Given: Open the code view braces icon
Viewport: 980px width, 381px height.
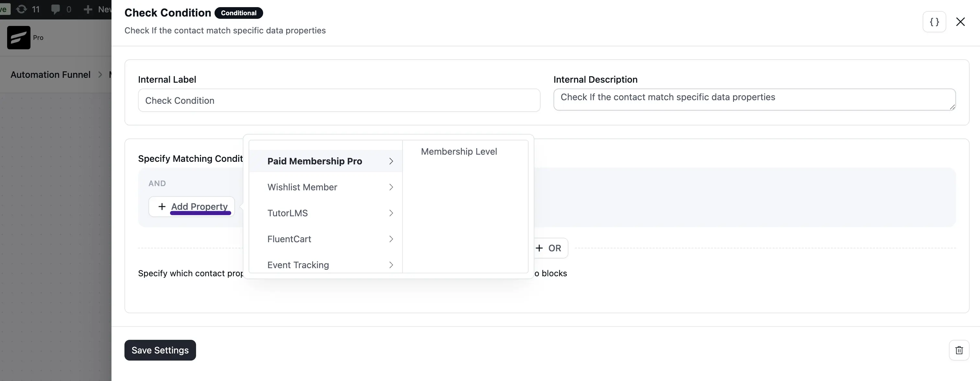Looking at the screenshot, I should coord(934,22).
